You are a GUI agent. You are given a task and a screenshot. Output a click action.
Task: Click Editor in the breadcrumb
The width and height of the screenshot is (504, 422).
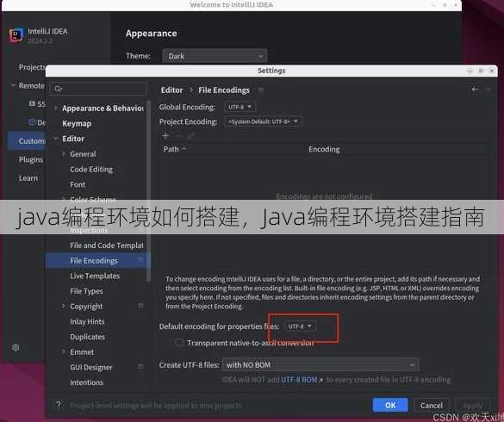172,90
